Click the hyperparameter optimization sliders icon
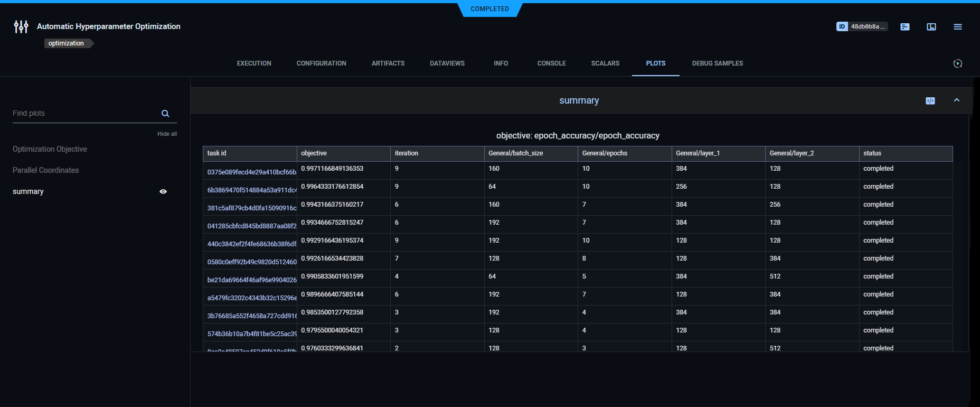The height and width of the screenshot is (407, 980). [21, 26]
